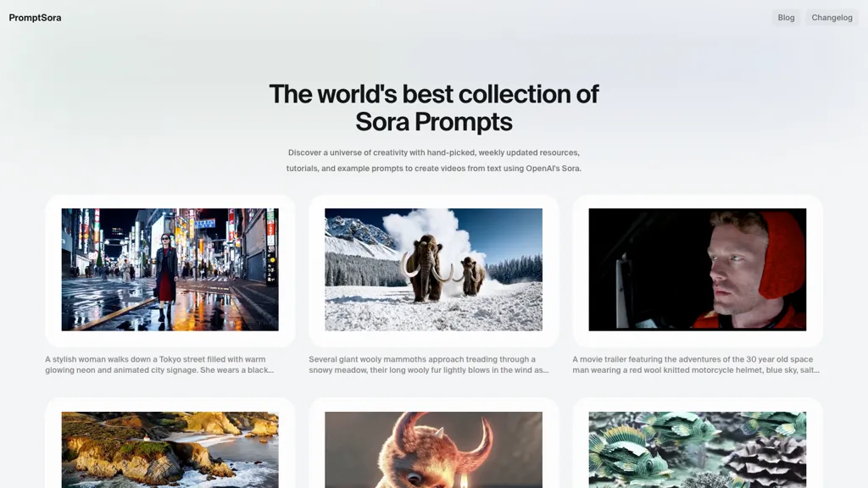Click the 'A movie trailer featuring' caption
This screenshot has height=488, width=868.
695,364
